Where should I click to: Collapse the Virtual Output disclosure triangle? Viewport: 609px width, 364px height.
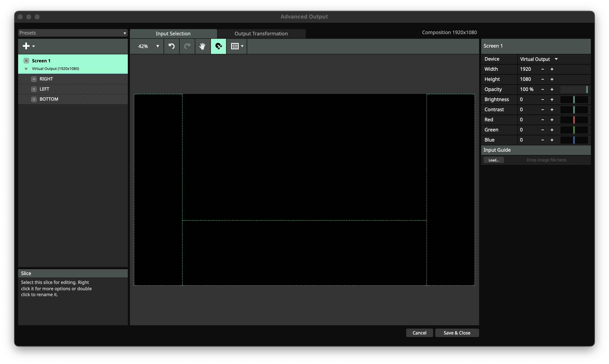[x=26, y=69]
